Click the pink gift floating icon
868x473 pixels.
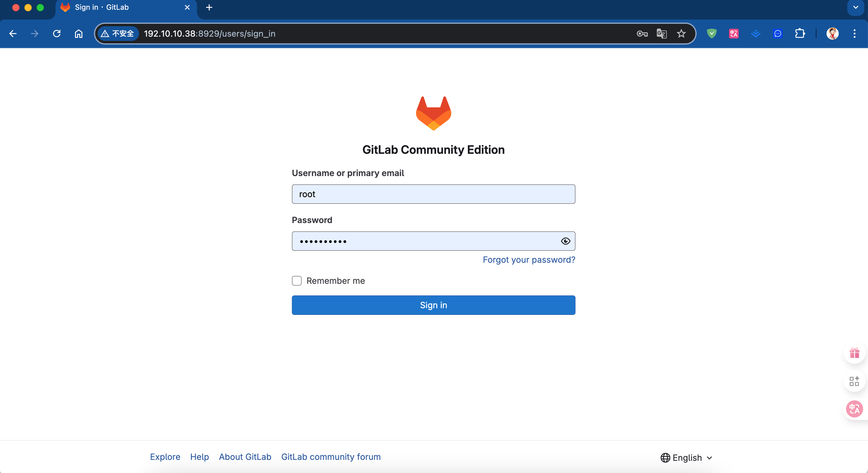(x=854, y=353)
